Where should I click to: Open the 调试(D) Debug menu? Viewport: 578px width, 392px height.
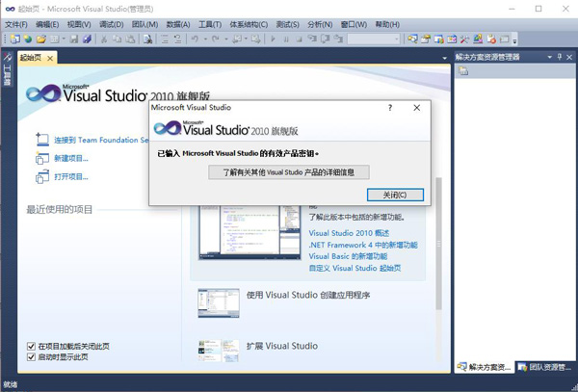(111, 25)
